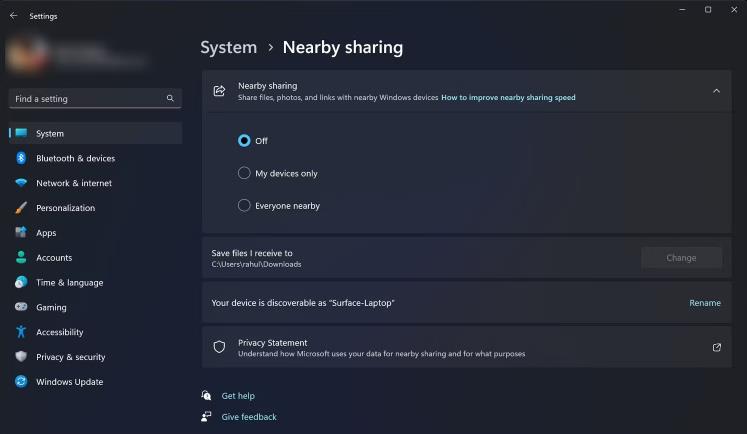Click the Gaming controller icon
Image resolution: width=747 pixels, height=434 pixels.
21,307
